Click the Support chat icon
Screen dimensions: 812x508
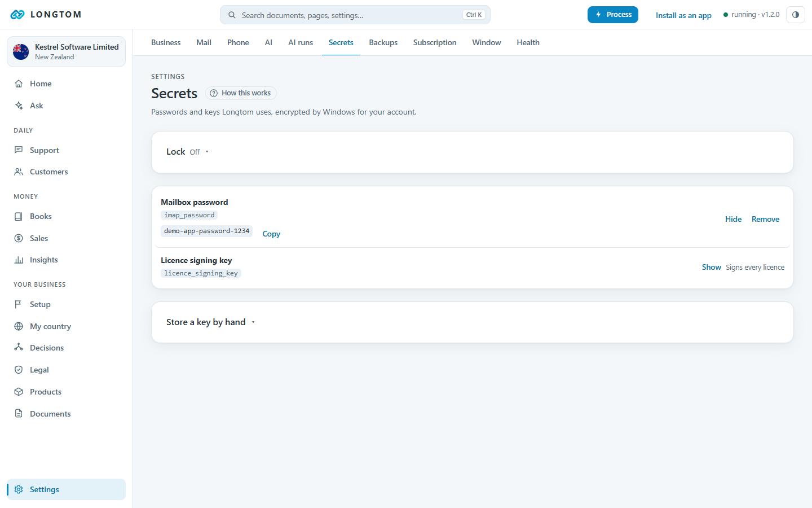[19, 150]
